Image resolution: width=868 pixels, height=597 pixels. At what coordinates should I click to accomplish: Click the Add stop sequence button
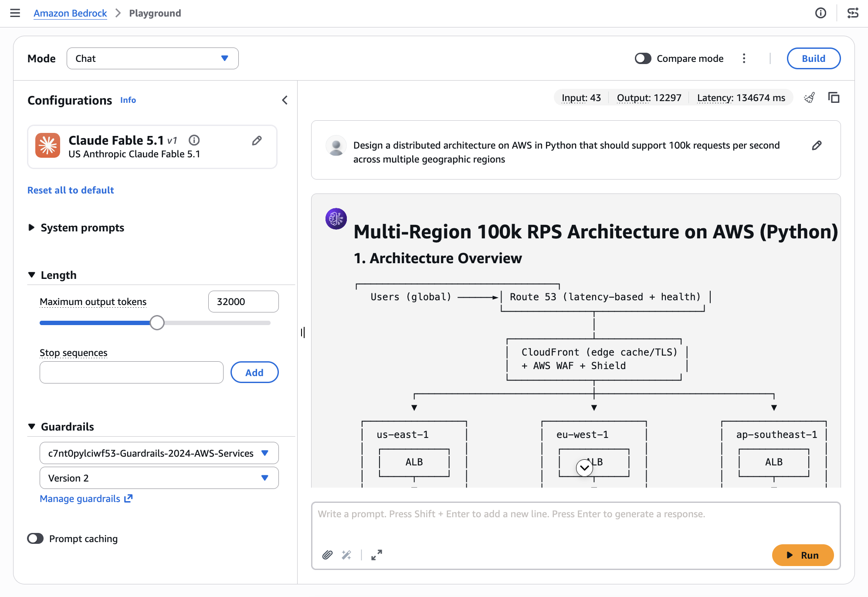pos(254,373)
